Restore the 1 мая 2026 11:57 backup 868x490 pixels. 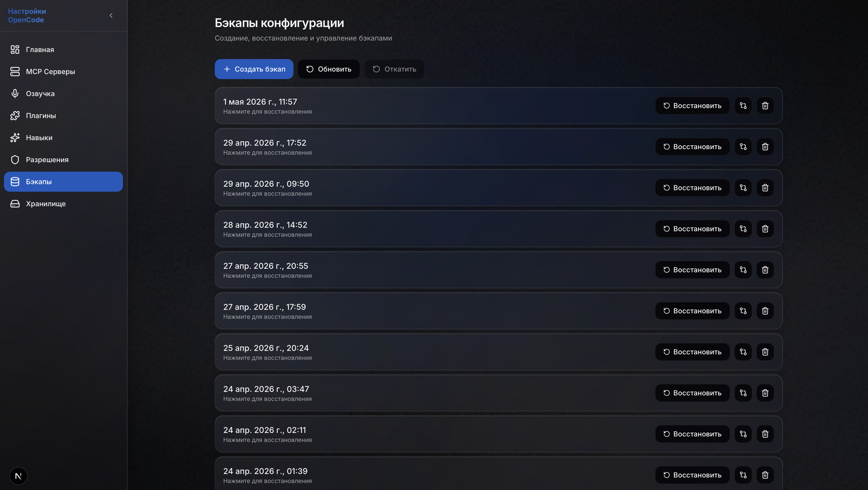point(692,106)
